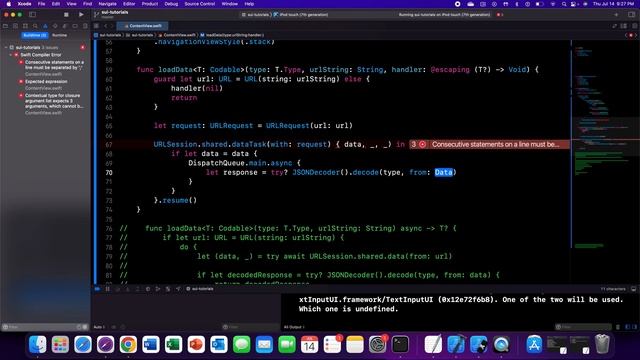Simulate location from the debug bar
640x360 pixels.
point(178,289)
